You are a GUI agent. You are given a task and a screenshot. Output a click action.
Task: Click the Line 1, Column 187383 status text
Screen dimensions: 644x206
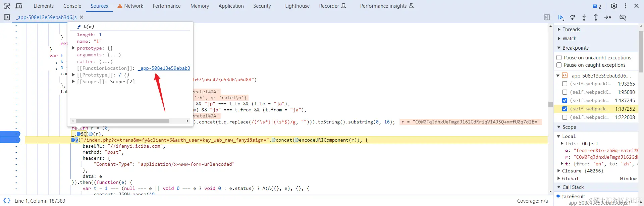(40, 201)
